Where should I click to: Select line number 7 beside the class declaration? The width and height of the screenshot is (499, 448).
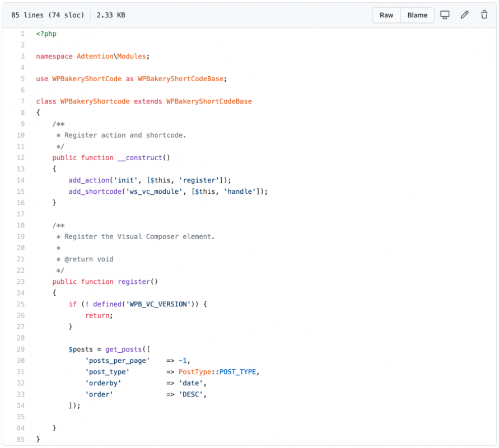click(22, 101)
